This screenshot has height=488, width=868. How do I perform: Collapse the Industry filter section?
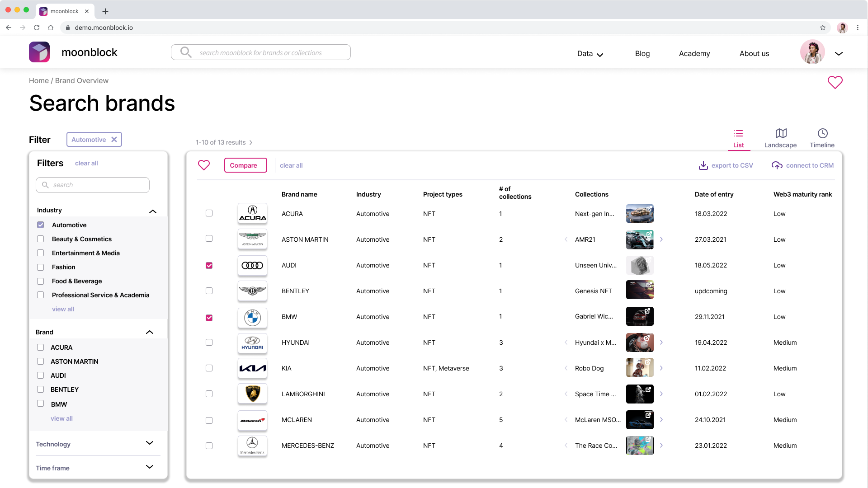[153, 211]
